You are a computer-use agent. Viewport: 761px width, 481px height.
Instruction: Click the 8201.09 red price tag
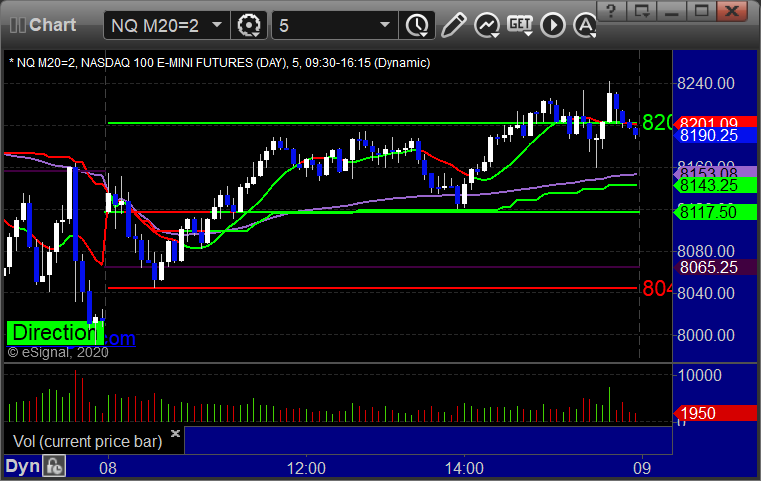click(715, 122)
